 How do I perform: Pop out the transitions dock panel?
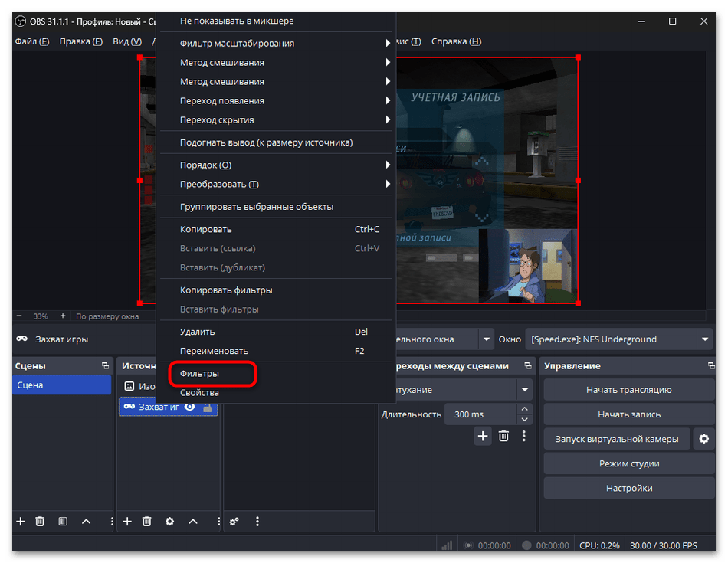528,365
